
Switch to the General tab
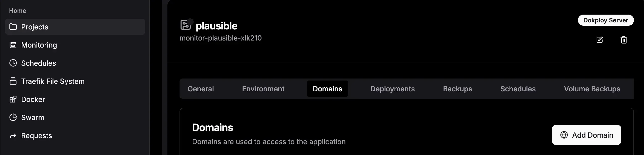(200, 89)
